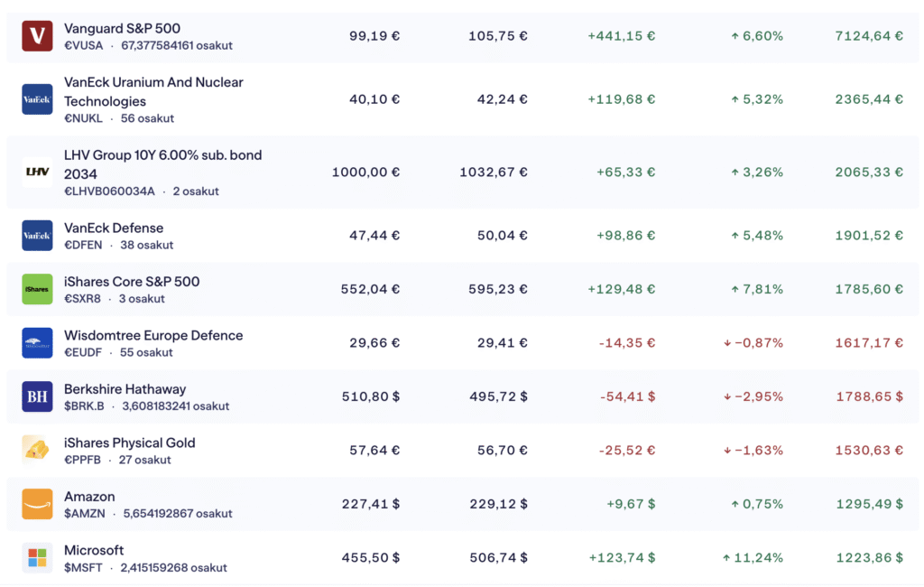Select ticker text €EUDF

click(82, 352)
